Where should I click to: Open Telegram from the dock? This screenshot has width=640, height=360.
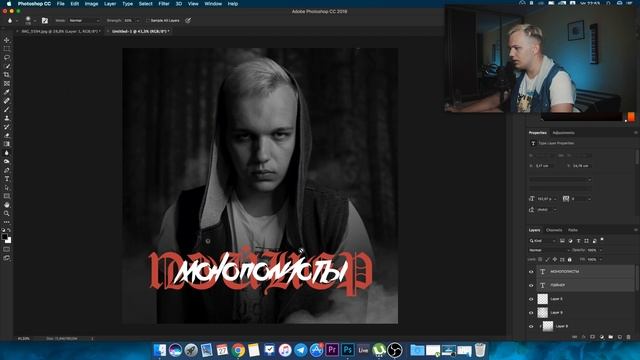point(301,350)
